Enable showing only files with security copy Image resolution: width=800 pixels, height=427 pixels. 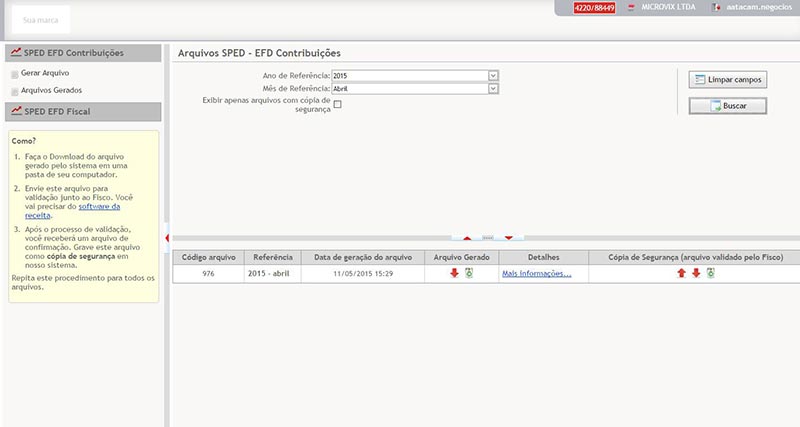click(338, 104)
